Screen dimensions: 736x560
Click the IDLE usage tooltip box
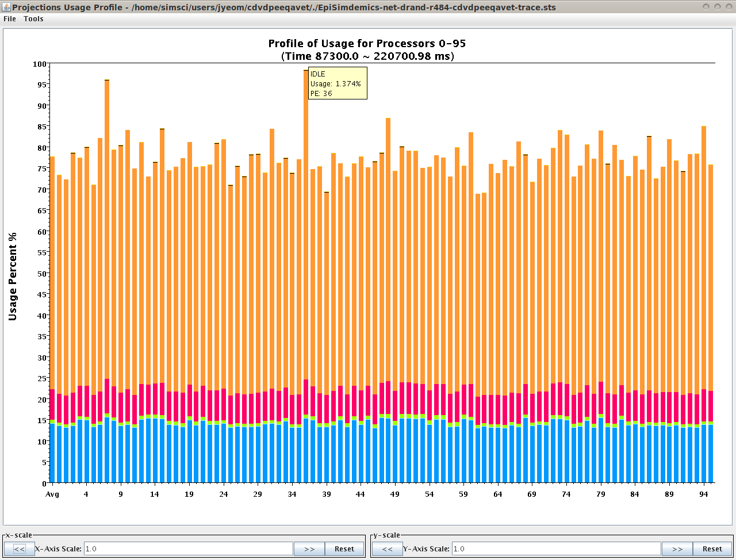pyautogui.click(x=338, y=83)
